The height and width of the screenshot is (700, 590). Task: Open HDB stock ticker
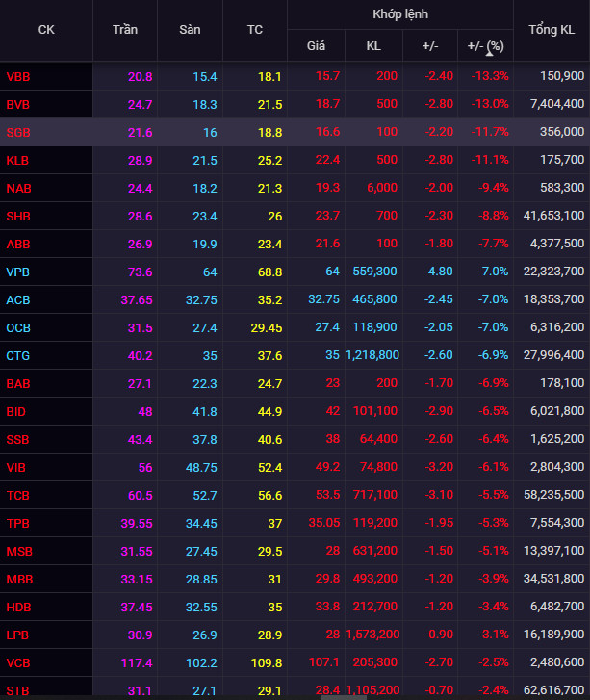(18, 607)
